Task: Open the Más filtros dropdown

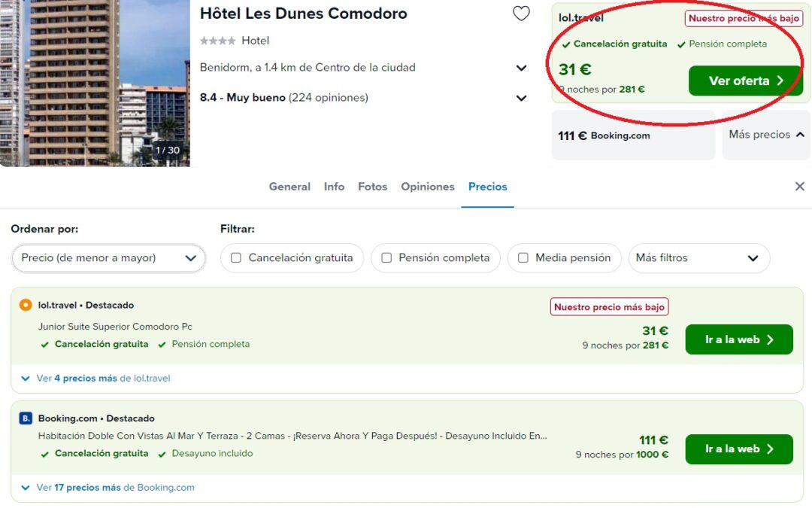Action: coord(698,257)
